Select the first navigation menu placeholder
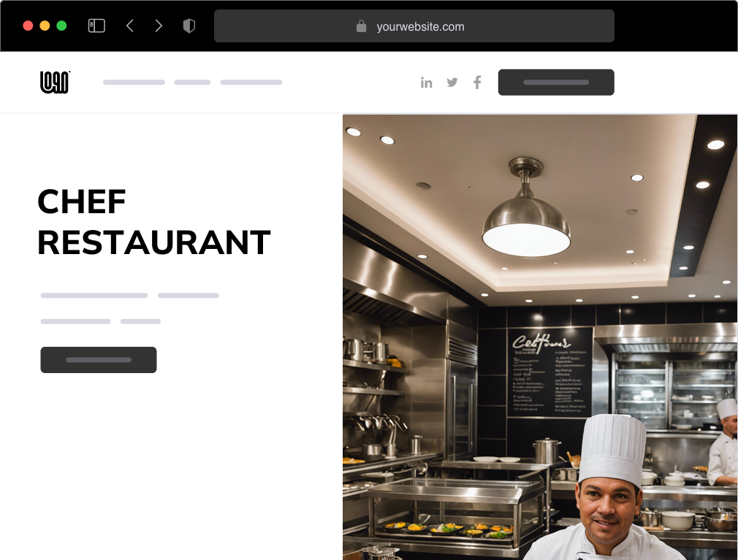Screen dimensions: 738x560 134,83
